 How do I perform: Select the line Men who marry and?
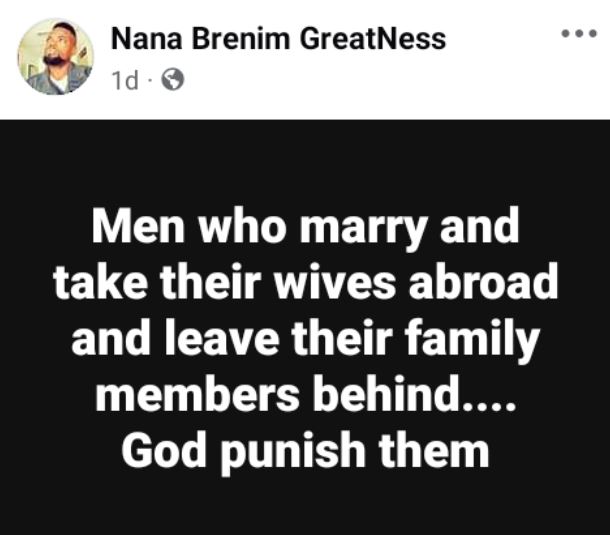click(x=305, y=226)
